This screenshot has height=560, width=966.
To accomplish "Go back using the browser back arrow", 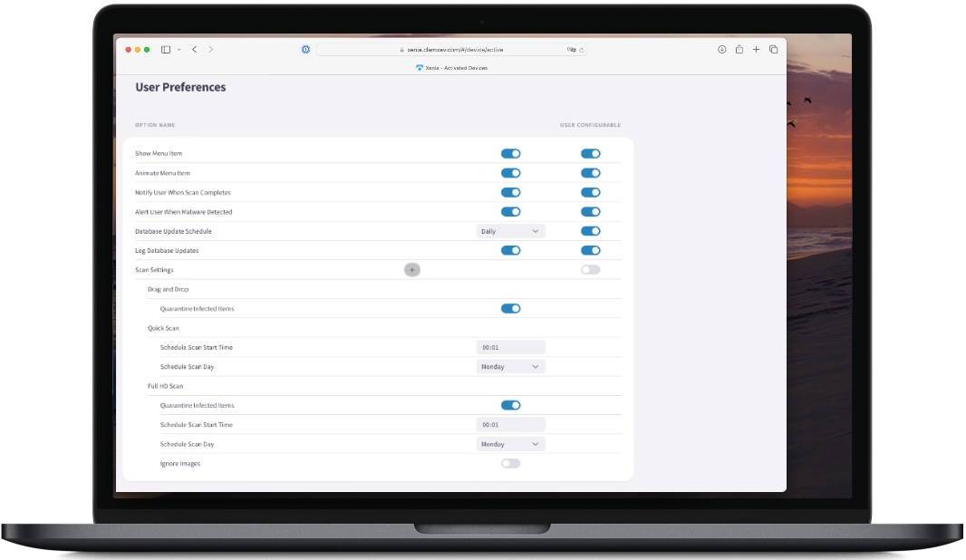I will click(195, 50).
